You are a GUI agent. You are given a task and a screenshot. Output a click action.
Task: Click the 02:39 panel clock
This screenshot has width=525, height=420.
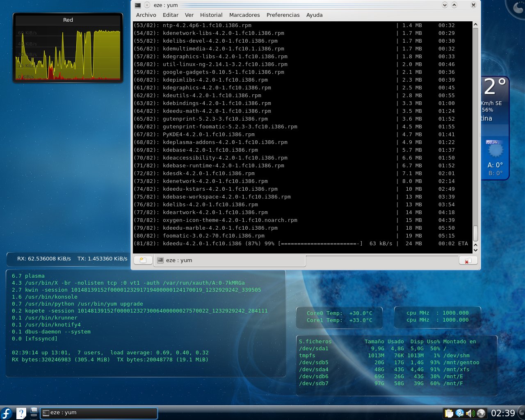coord(503,413)
